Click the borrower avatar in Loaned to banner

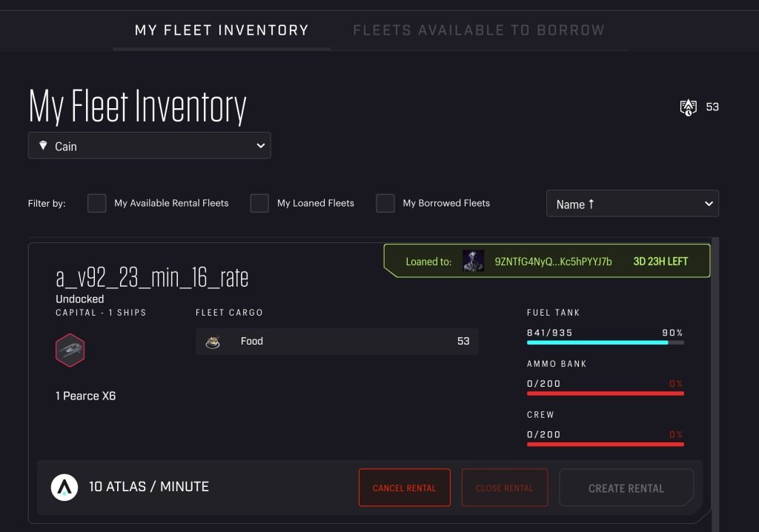(x=473, y=261)
